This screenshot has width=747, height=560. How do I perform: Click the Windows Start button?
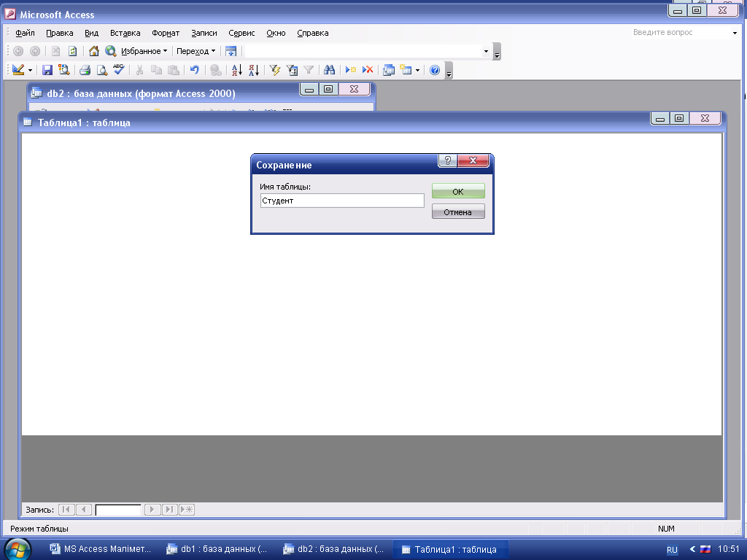coord(18,549)
